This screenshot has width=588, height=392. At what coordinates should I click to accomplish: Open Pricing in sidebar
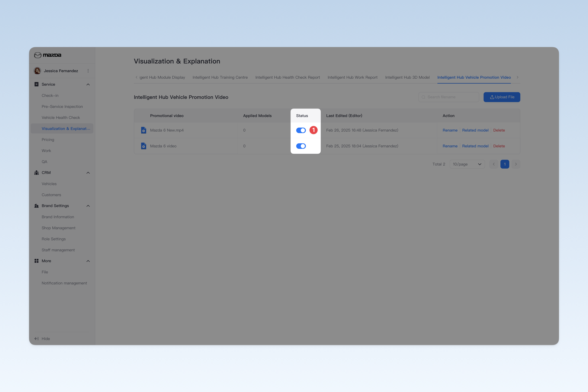pyautogui.click(x=48, y=140)
